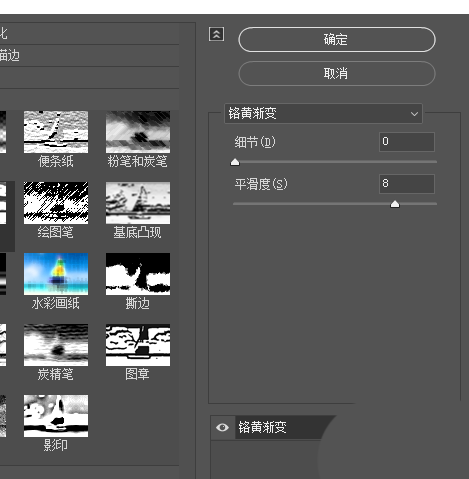Click the 细节 slider handle

coord(235,162)
